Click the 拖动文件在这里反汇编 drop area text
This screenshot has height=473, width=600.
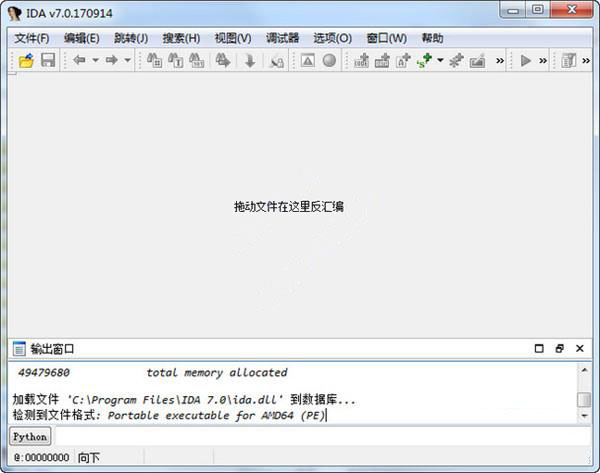pyautogui.click(x=289, y=207)
